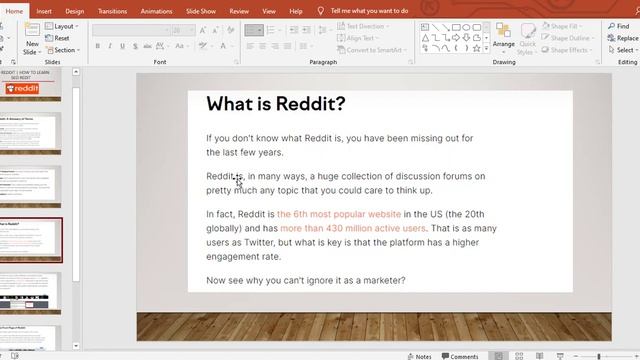Reset the slide layout
This screenshot has height=360, width=640.
[57, 38]
